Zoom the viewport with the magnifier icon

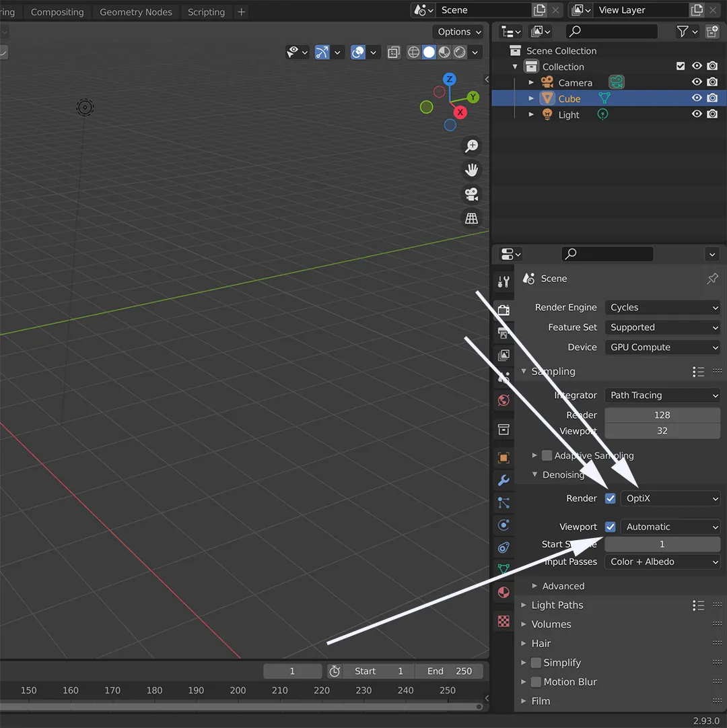[x=471, y=145]
